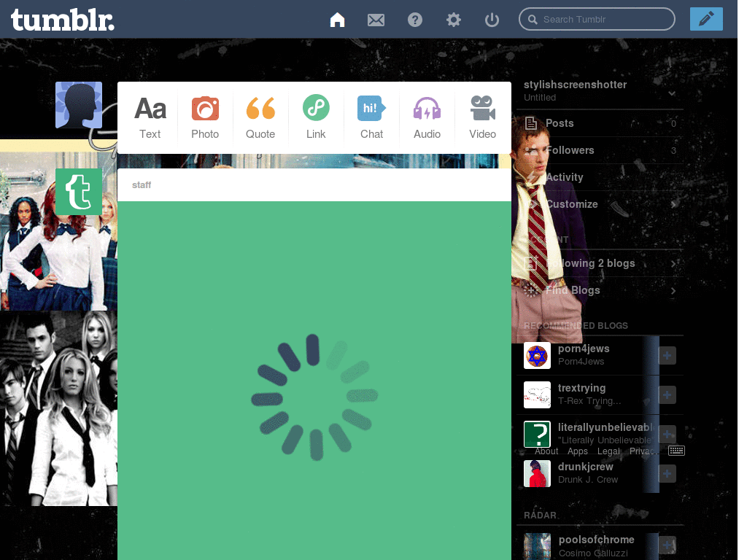Create a new Quote post

click(x=260, y=117)
